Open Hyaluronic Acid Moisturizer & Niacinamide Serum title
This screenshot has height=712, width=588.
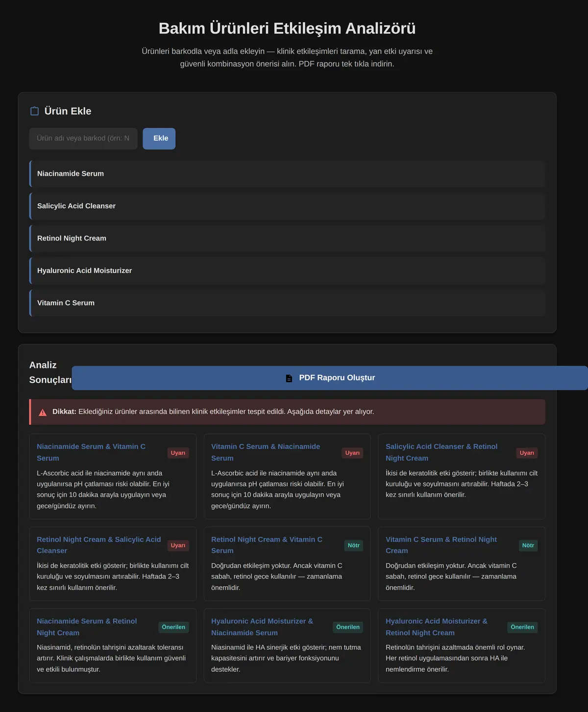coord(262,627)
